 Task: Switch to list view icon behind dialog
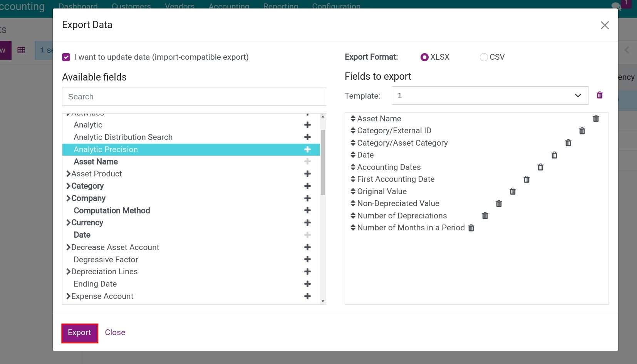[x=22, y=50]
